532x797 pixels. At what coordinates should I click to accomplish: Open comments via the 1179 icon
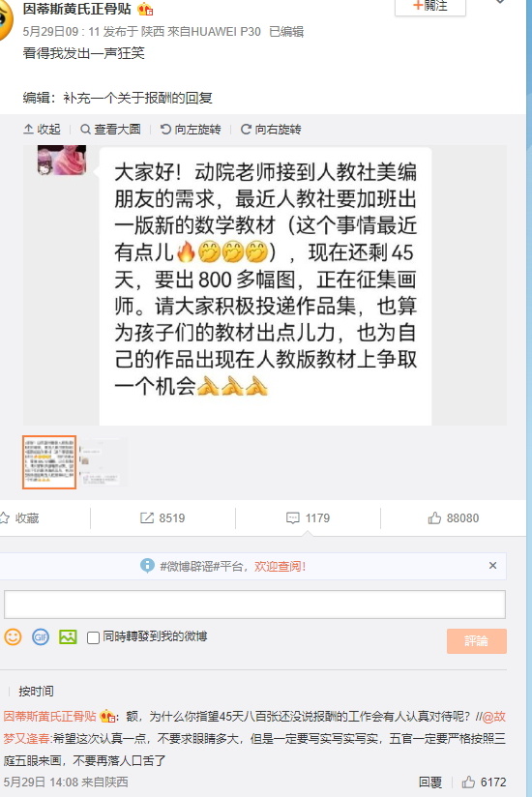pos(308,517)
